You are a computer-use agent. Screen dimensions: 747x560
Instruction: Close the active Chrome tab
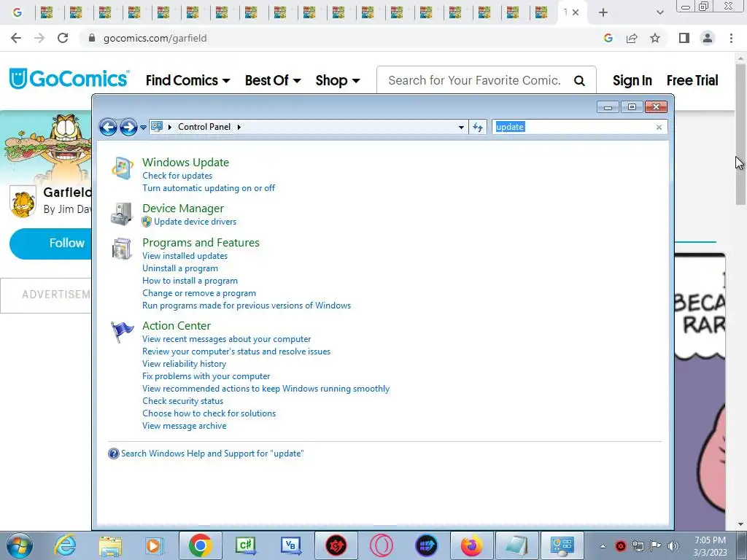coord(576,12)
